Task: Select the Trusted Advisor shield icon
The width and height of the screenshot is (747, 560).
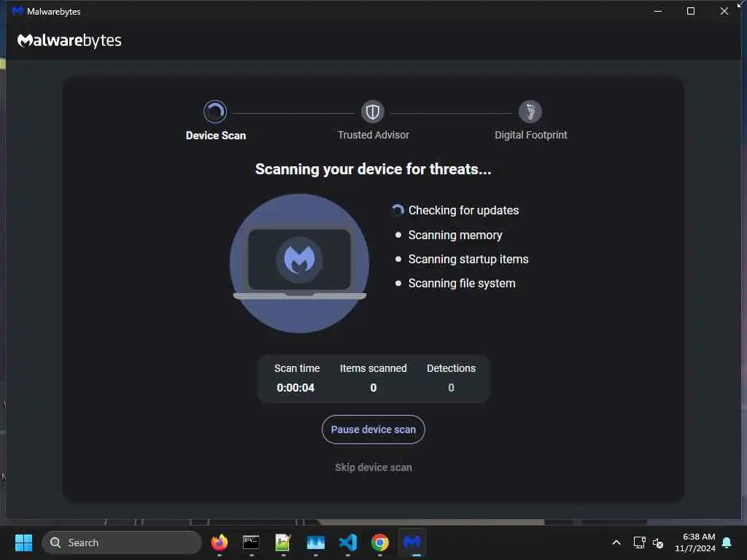Action: tap(373, 112)
